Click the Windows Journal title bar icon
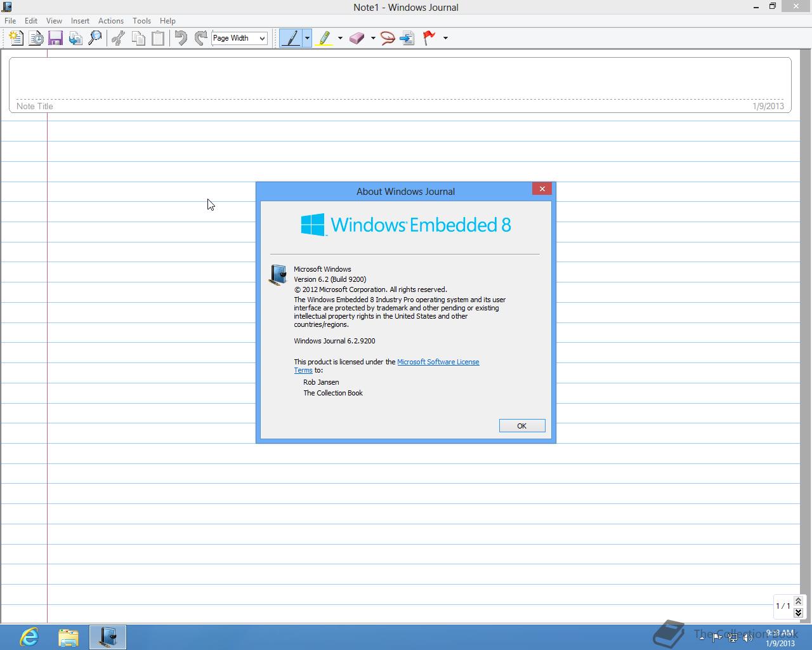812x650 pixels. click(7, 7)
